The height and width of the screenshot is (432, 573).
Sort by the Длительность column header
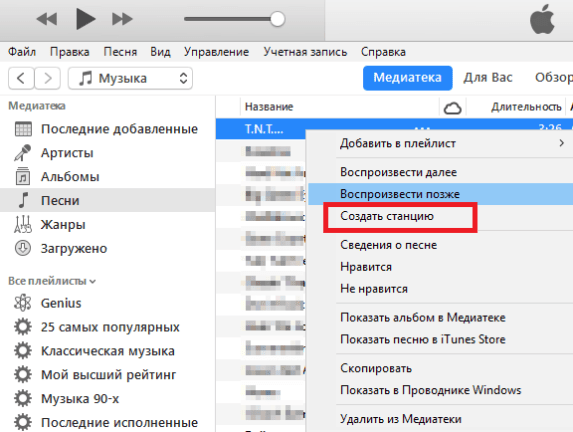[x=526, y=107]
